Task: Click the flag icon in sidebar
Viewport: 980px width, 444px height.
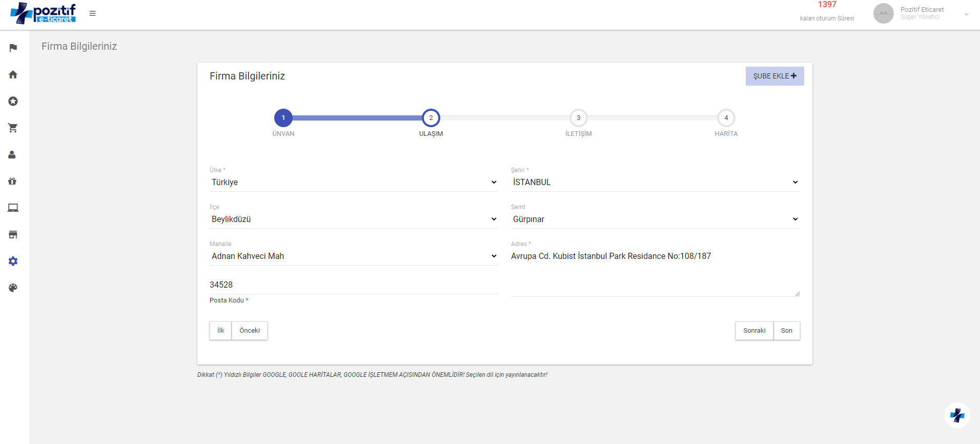Action: pos(13,48)
